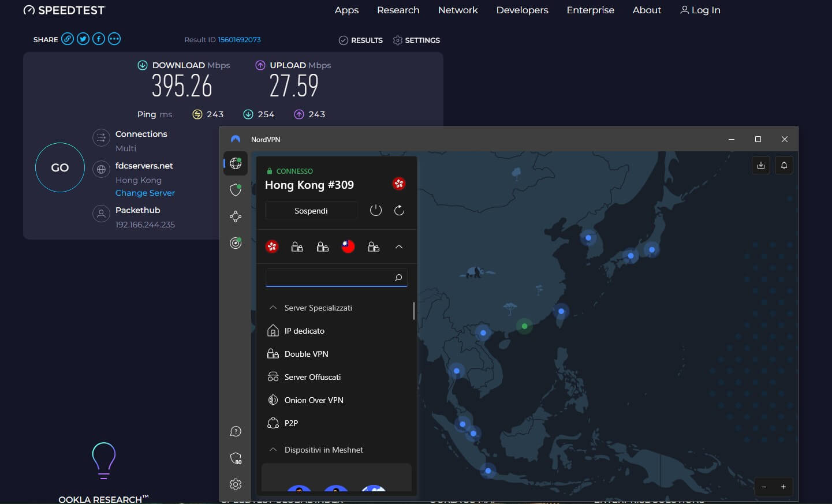Click the South Korea map marker
The height and width of the screenshot is (504, 832).
588,237
